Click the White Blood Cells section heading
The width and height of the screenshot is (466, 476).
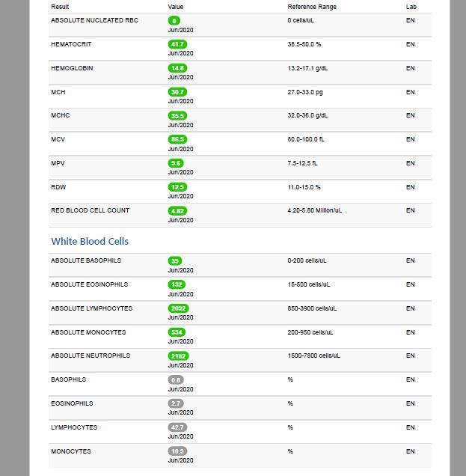(x=90, y=241)
